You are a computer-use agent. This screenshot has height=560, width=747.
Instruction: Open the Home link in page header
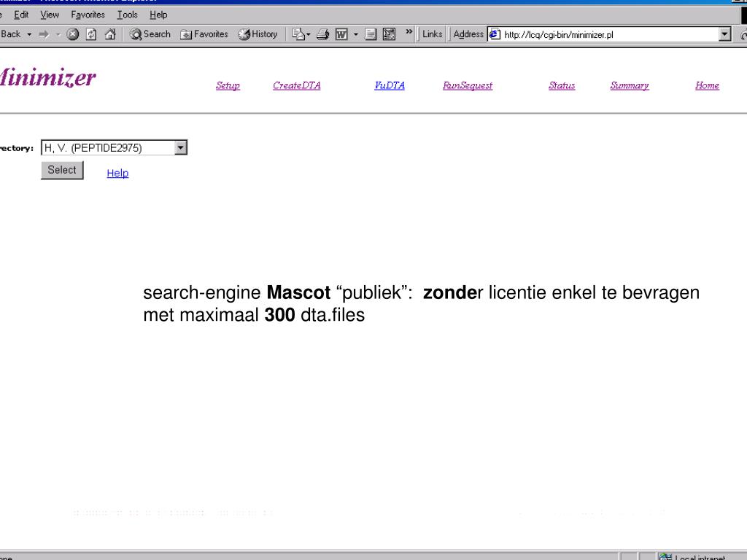(x=707, y=86)
